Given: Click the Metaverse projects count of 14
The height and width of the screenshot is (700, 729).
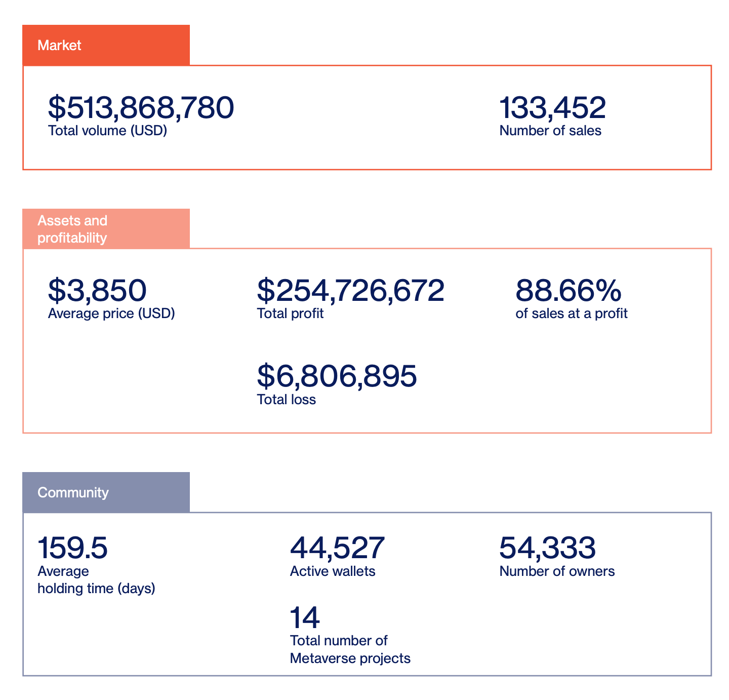Looking at the screenshot, I should [x=305, y=617].
